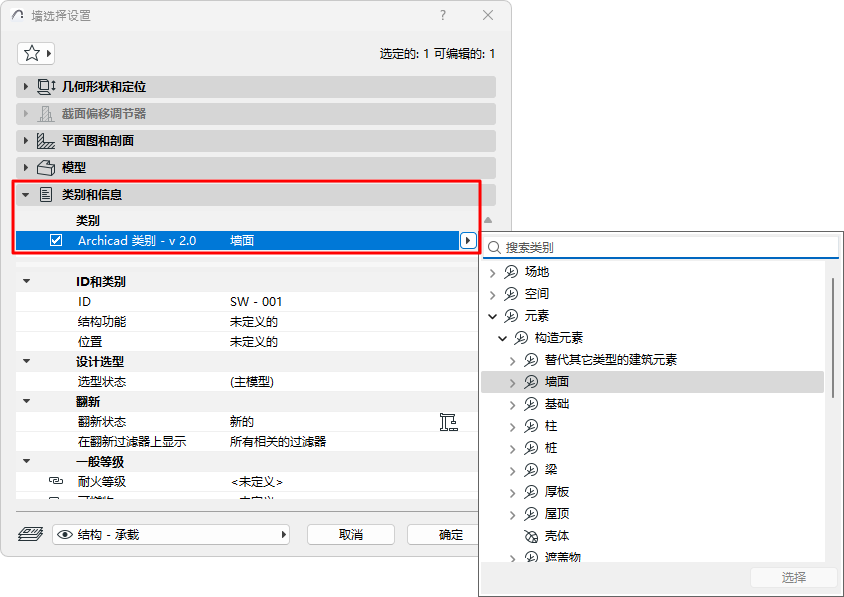Click the geometry and positioning panel icon
844x597 pixels.
(x=46, y=87)
